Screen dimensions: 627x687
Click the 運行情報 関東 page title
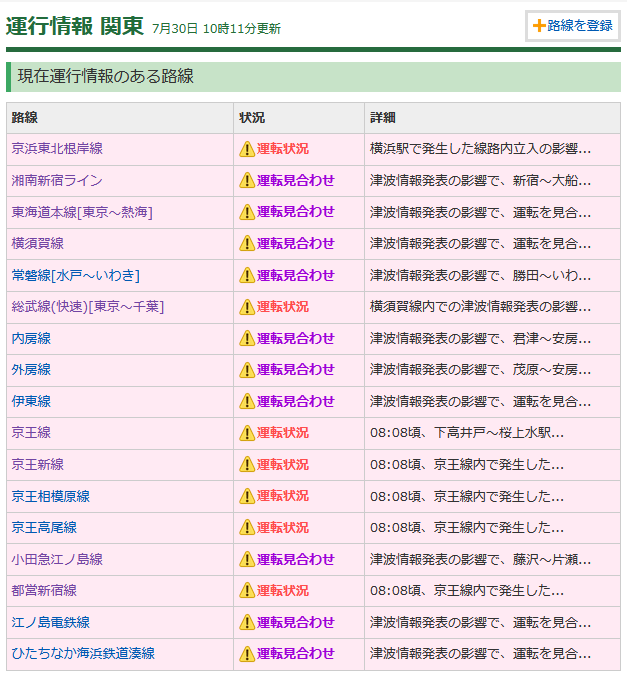click(x=75, y=26)
